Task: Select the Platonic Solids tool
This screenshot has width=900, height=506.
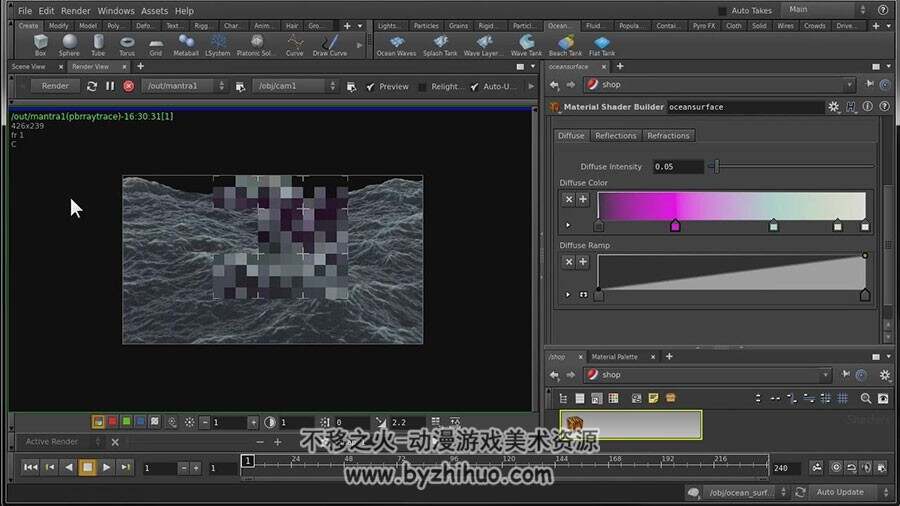Action: point(255,45)
